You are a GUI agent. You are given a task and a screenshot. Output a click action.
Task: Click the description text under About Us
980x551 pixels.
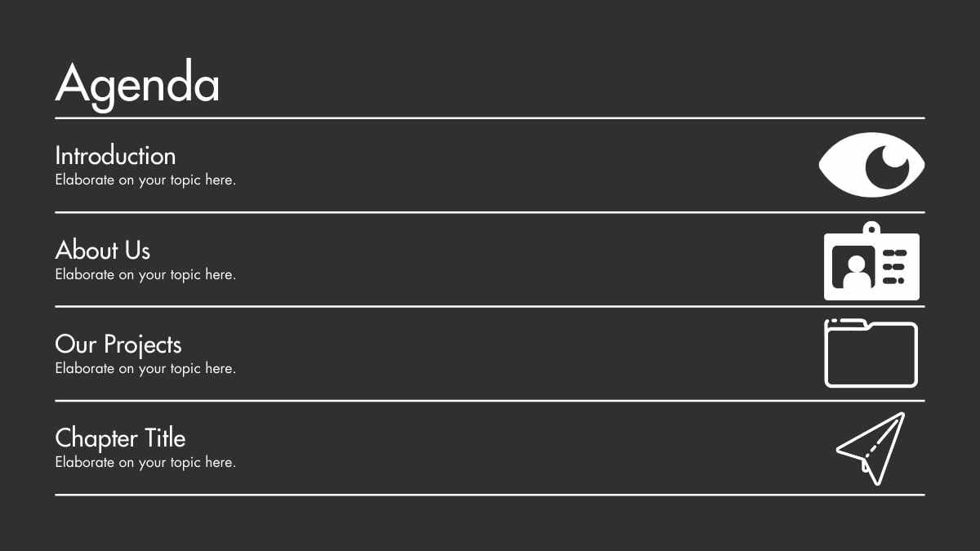click(x=145, y=275)
